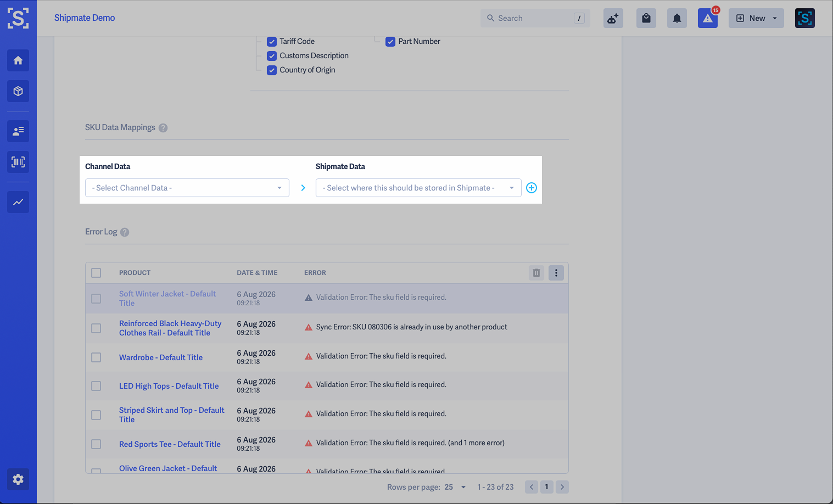
Task: Go to previous page in pagination
Action: [x=532, y=487]
